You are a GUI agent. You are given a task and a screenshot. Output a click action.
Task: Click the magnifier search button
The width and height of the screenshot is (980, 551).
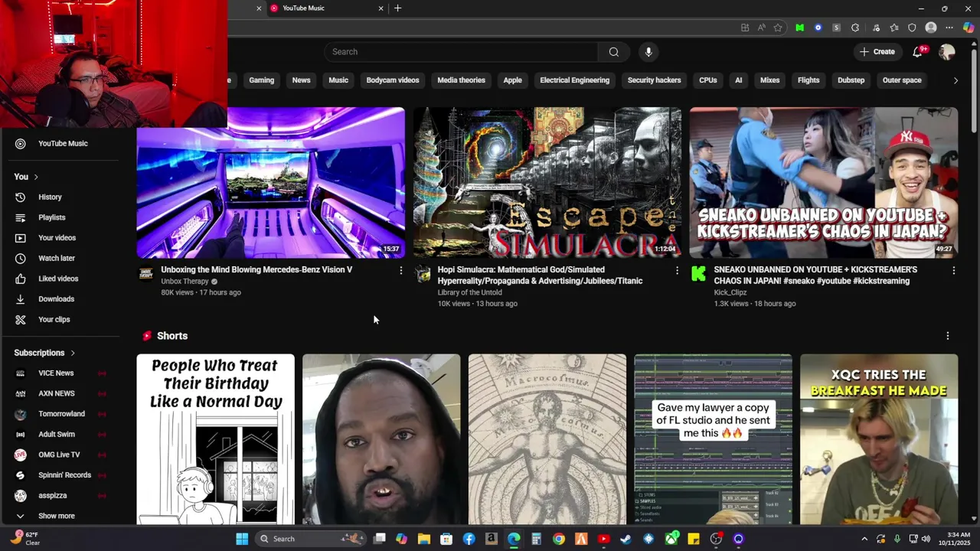613,52
